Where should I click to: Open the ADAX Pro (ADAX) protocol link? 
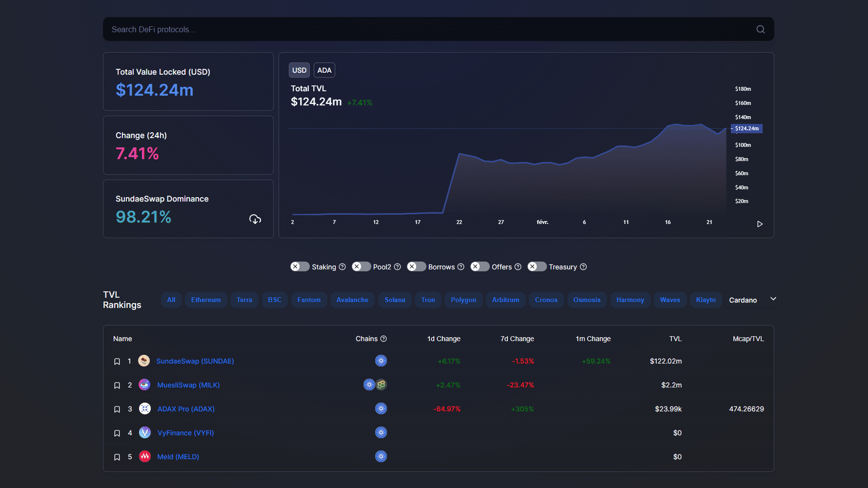[x=186, y=409]
